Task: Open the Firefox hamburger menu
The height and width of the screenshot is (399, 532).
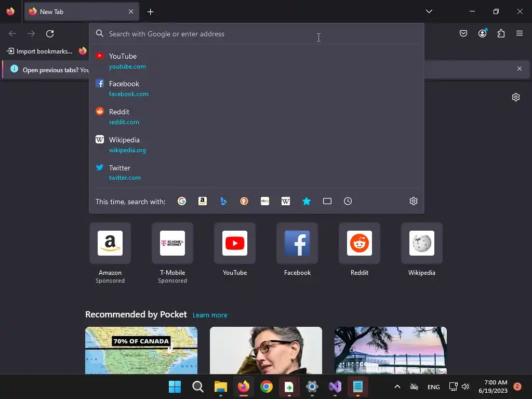Action: [520, 33]
